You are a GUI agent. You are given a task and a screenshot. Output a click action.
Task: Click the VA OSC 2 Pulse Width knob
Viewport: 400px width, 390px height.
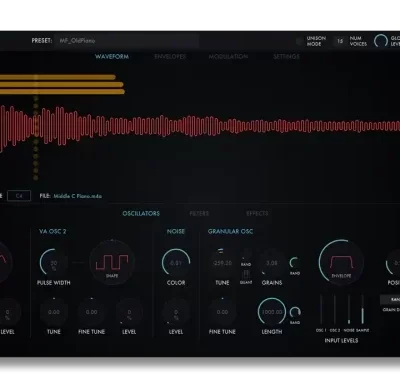click(53, 263)
